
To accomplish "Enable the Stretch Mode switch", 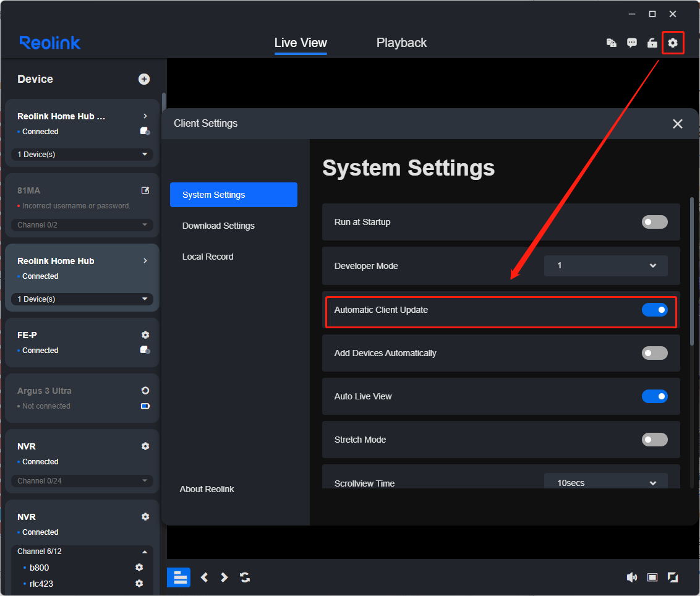I will 654,440.
